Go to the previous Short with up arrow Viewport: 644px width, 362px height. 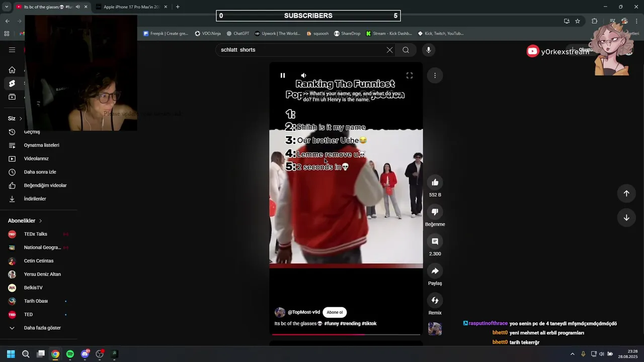click(x=626, y=194)
